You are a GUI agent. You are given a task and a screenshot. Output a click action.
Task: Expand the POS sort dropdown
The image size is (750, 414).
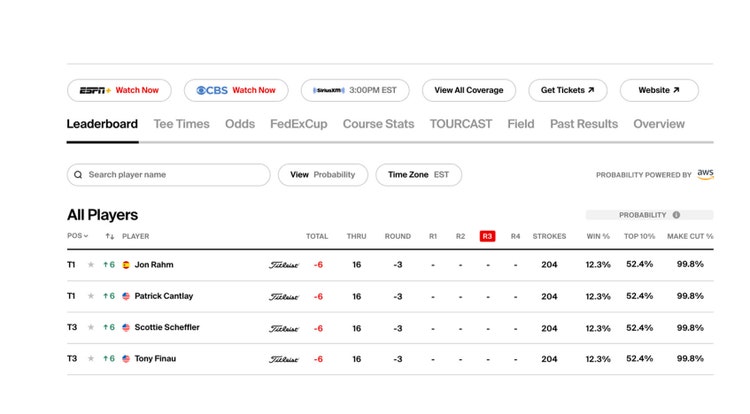click(x=77, y=237)
